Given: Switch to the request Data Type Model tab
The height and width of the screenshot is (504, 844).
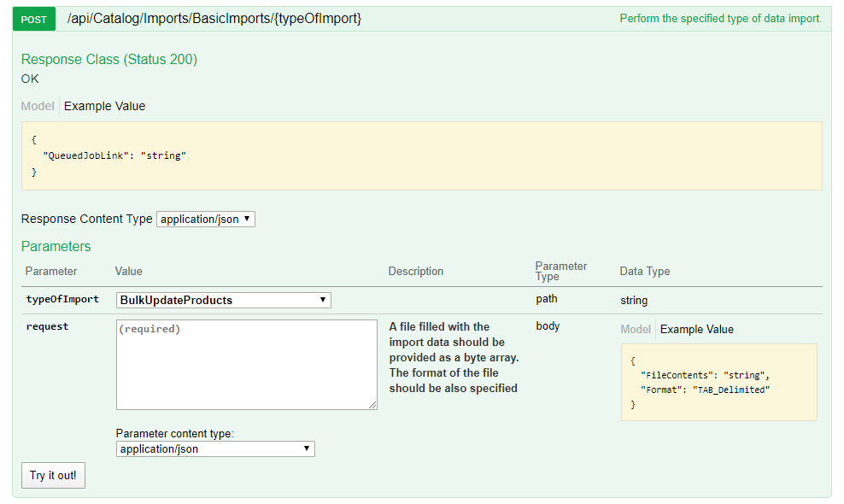Looking at the screenshot, I should pyautogui.click(x=636, y=329).
